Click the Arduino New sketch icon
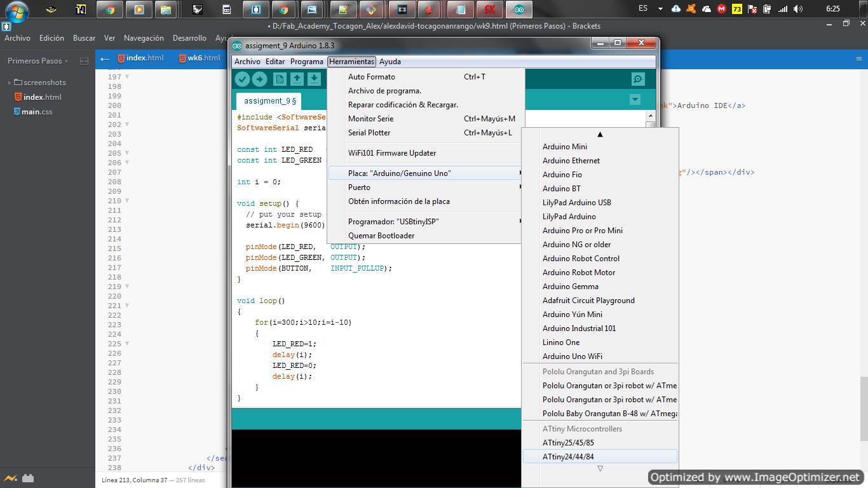 click(x=280, y=79)
